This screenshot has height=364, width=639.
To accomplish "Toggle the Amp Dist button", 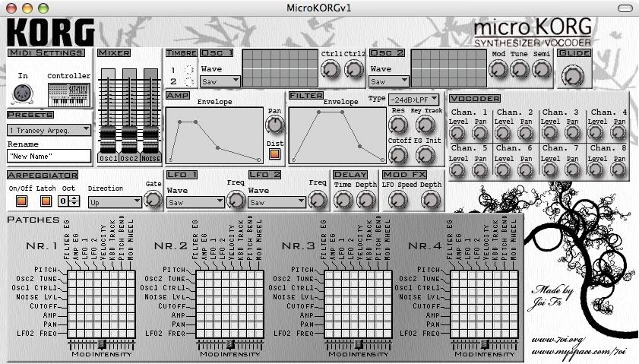I will click(274, 154).
